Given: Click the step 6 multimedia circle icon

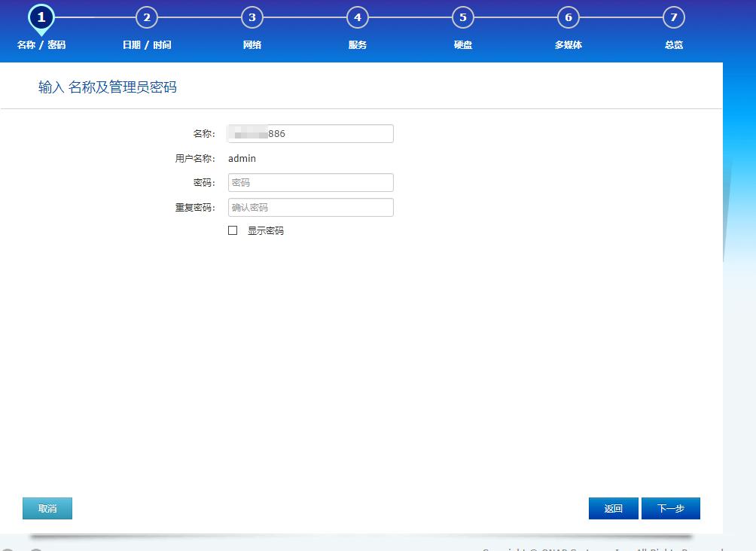Looking at the screenshot, I should tap(568, 17).
